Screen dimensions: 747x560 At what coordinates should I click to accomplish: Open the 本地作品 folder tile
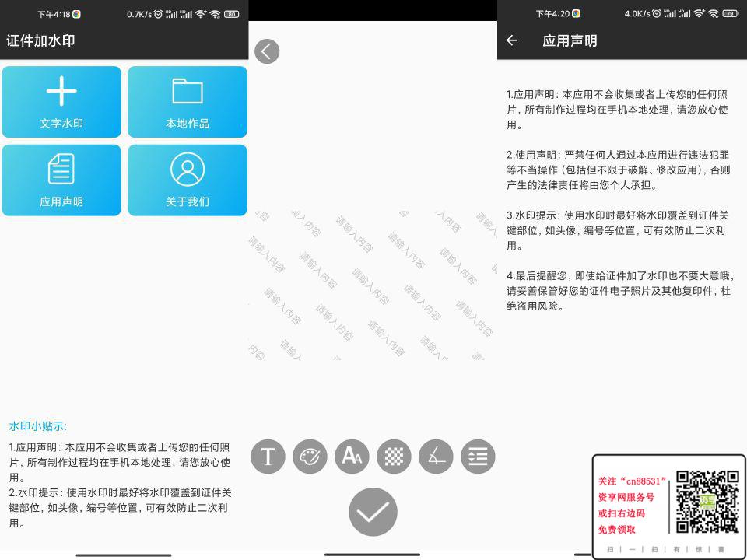[188, 101]
